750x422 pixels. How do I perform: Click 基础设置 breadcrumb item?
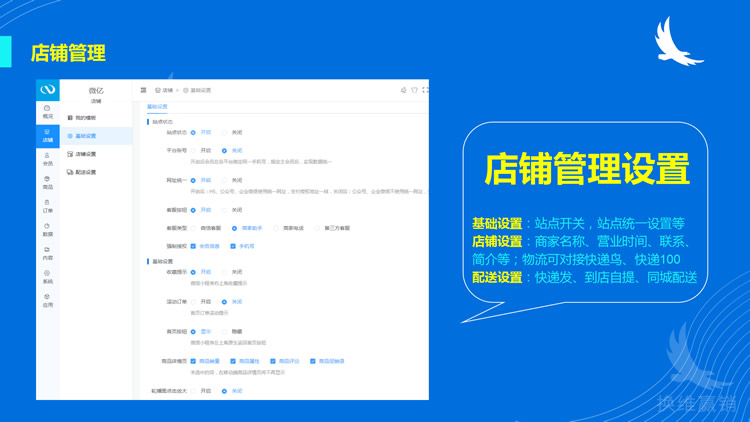tap(197, 90)
